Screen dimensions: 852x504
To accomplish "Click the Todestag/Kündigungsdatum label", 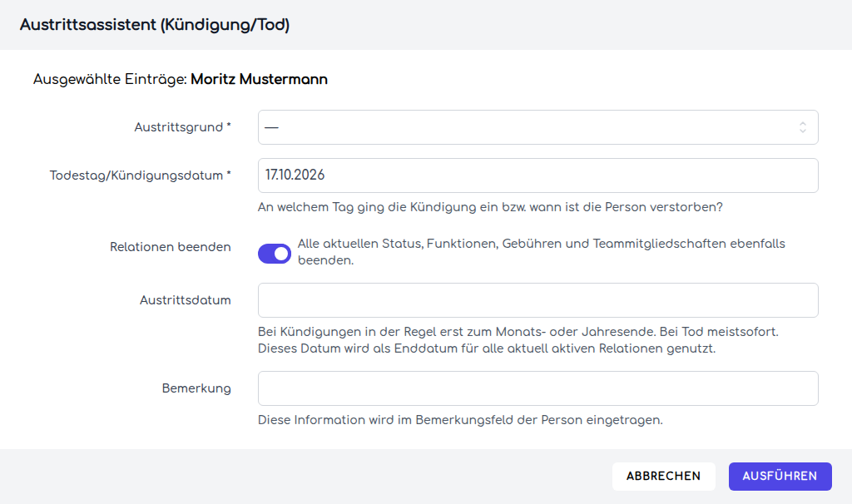I will pyautogui.click(x=140, y=175).
